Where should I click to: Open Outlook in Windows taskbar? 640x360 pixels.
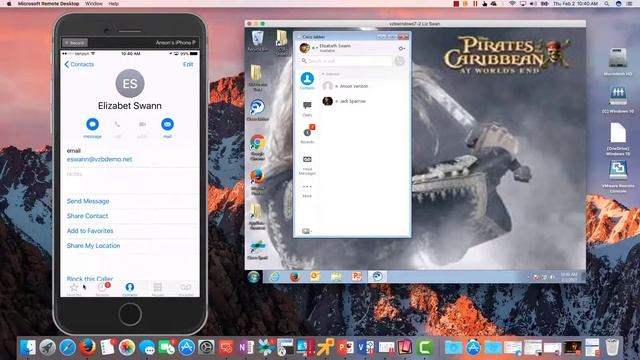coord(316,276)
